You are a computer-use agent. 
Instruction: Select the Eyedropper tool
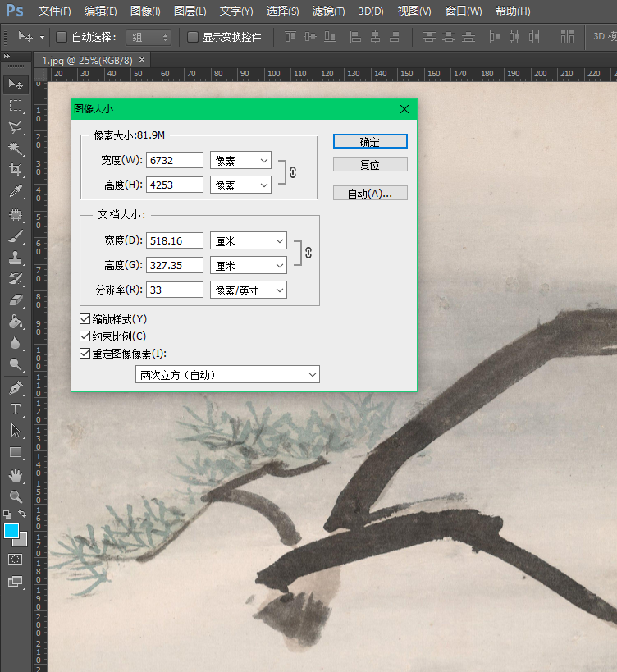(x=16, y=191)
